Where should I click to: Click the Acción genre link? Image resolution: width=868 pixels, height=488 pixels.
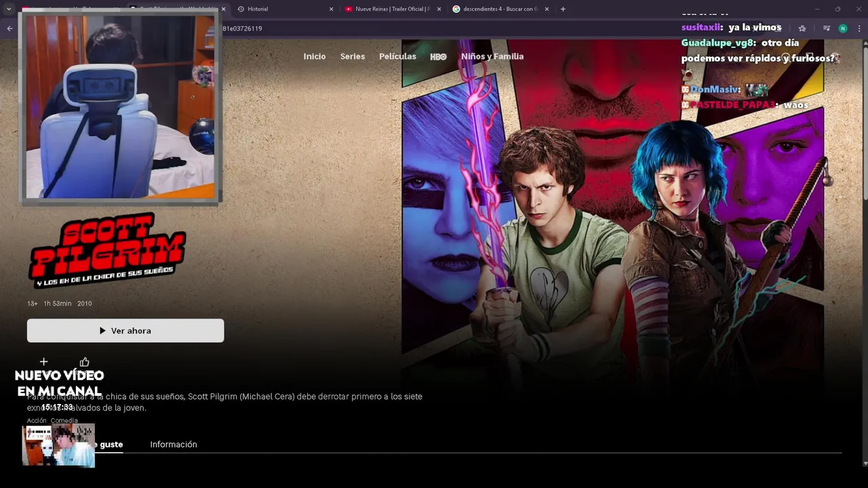37,421
